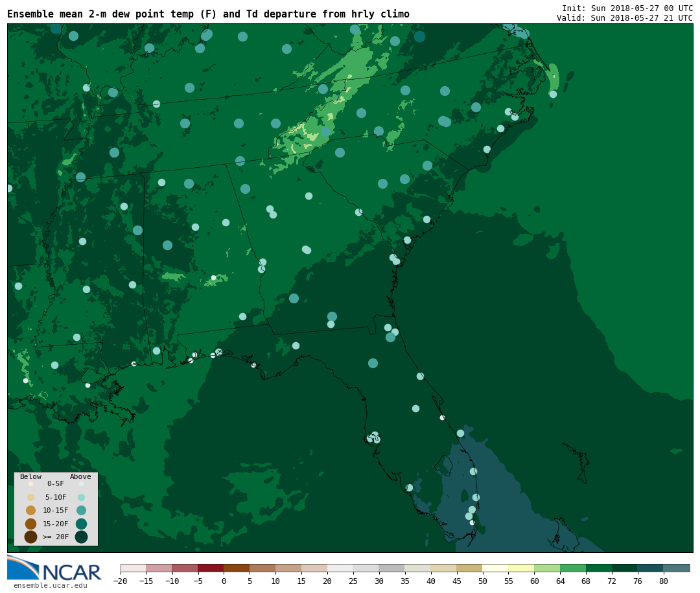The width and height of the screenshot is (700, 593).
Task: Open the ensemble.ucar.edu link text
Action: [x=50, y=585]
